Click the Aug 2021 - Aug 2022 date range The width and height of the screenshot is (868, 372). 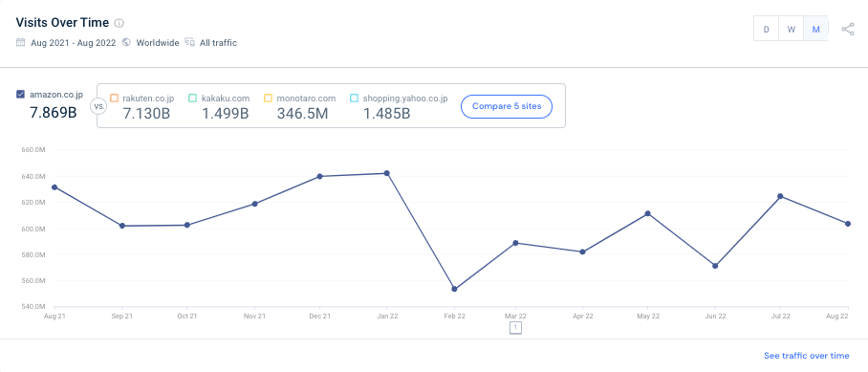73,43
